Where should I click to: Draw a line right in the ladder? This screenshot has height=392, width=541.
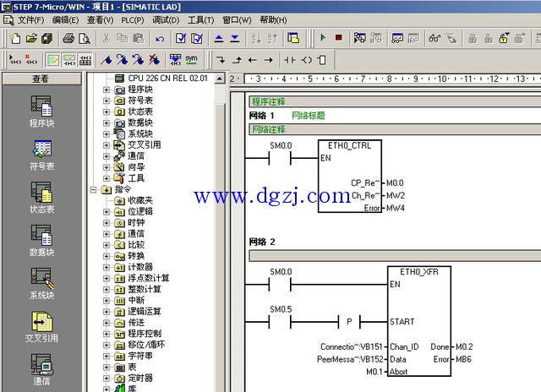coord(269,60)
